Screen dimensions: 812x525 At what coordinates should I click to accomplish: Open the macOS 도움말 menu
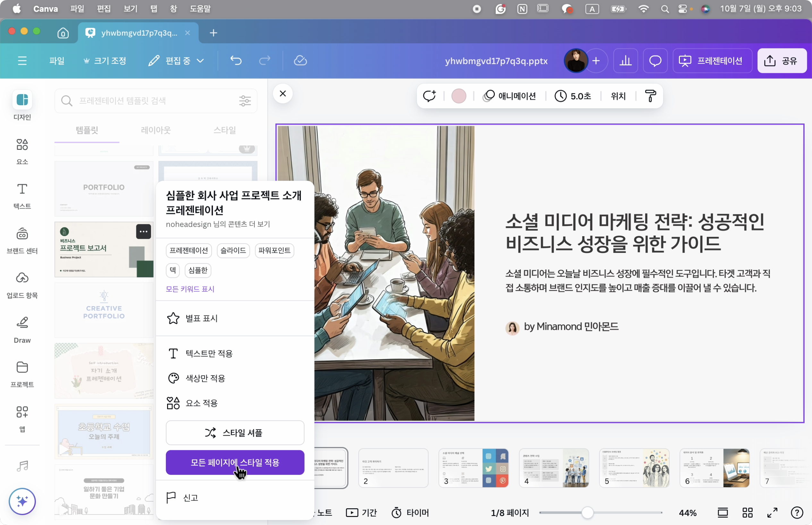(x=200, y=9)
